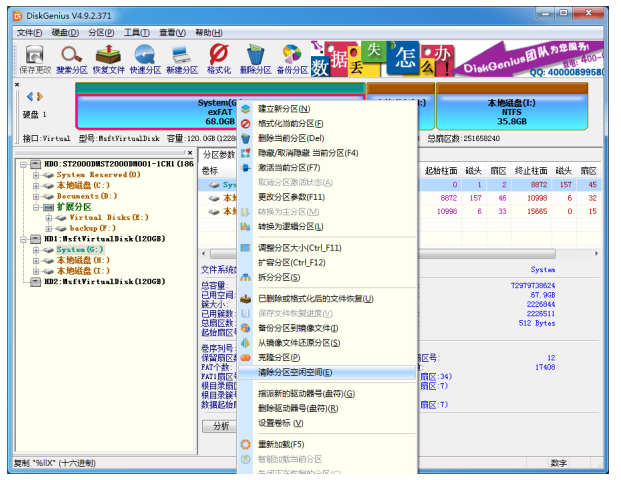
Task: Choose 删除驱动器号(盘符)(R) entry
Action: [327, 408]
